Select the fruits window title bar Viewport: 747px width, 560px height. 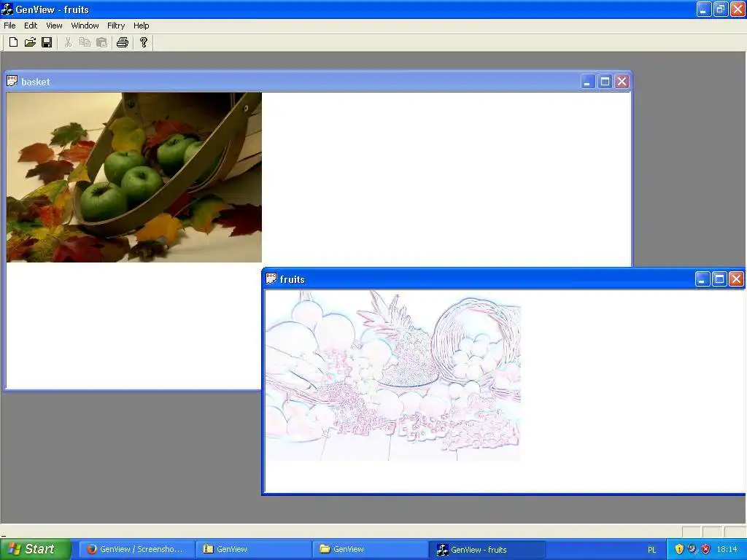(504, 279)
